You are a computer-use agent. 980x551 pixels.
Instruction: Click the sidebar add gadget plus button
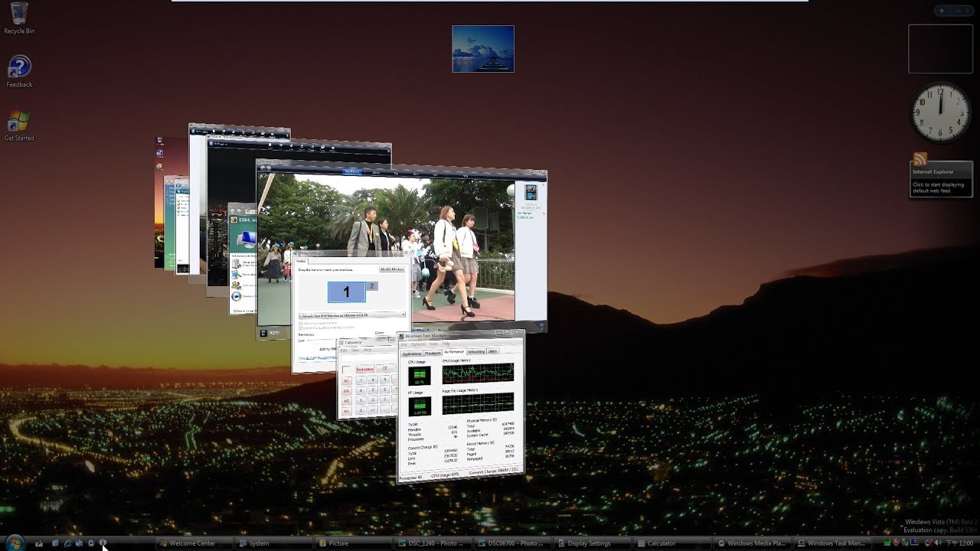pyautogui.click(x=942, y=11)
